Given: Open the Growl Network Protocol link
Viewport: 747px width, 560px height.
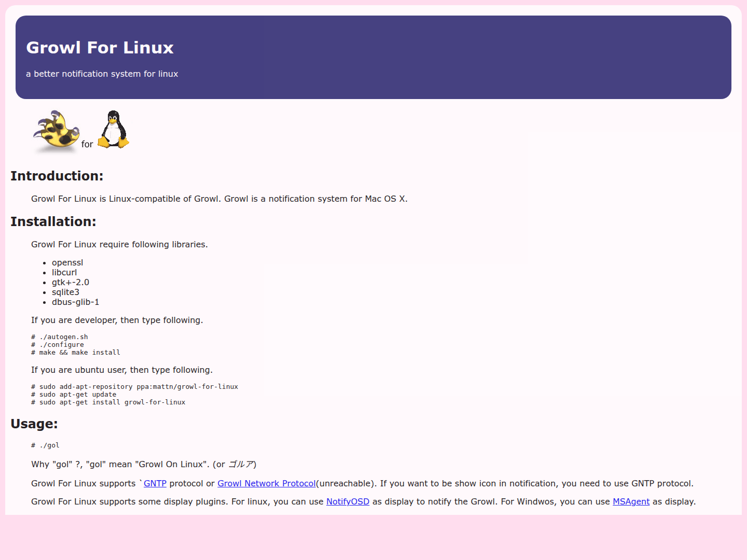Looking at the screenshot, I should (267, 483).
